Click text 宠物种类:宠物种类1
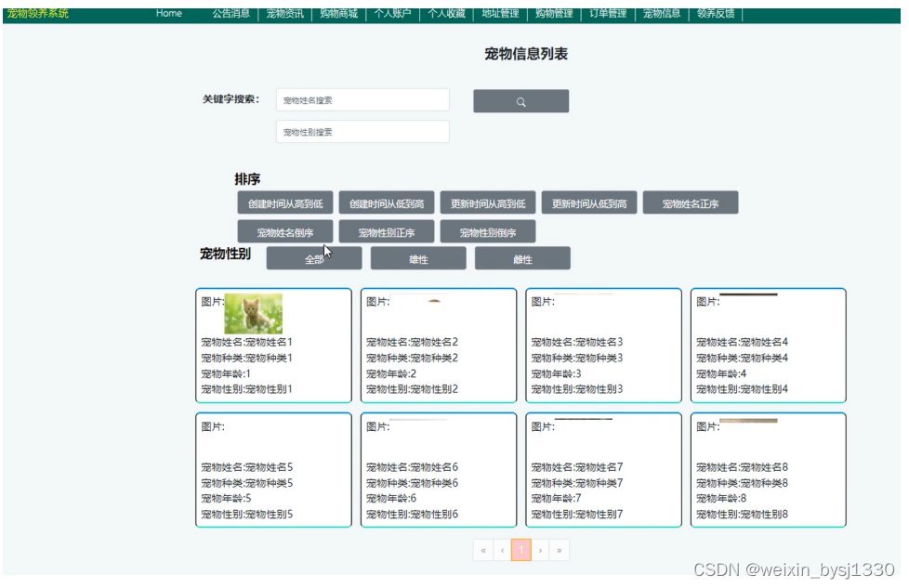The image size is (909, 588). (x=247, y=358)
